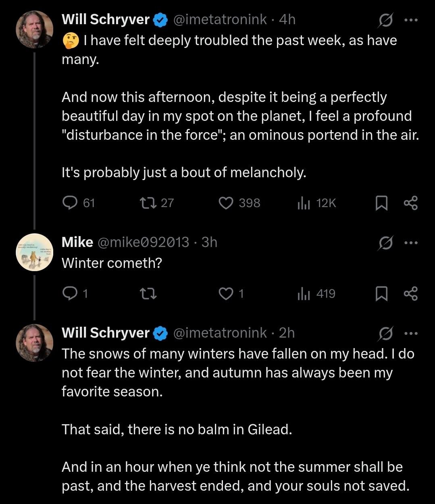View analytics for the 12K views tweet

click(303, 203)
